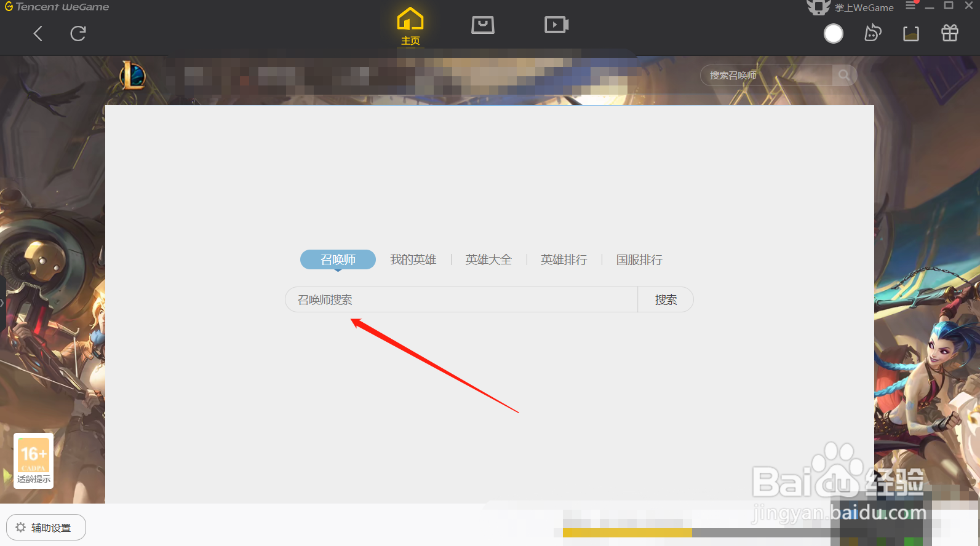
Task: Open the store bag icon tab
Action: pos(483,25)
